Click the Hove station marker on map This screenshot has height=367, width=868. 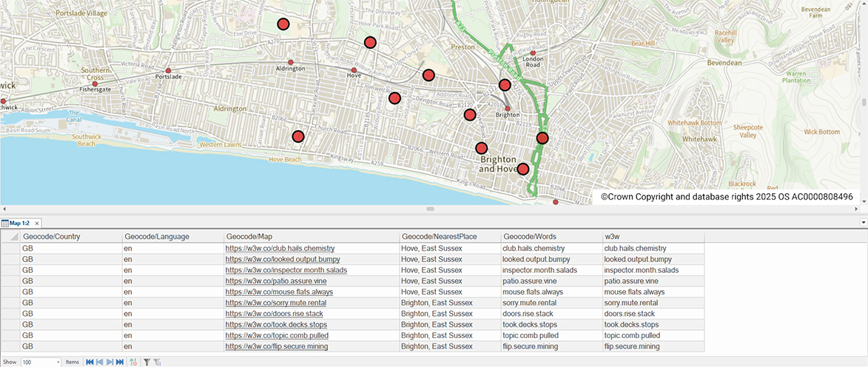pyautogui.click(x=354, y=70)
